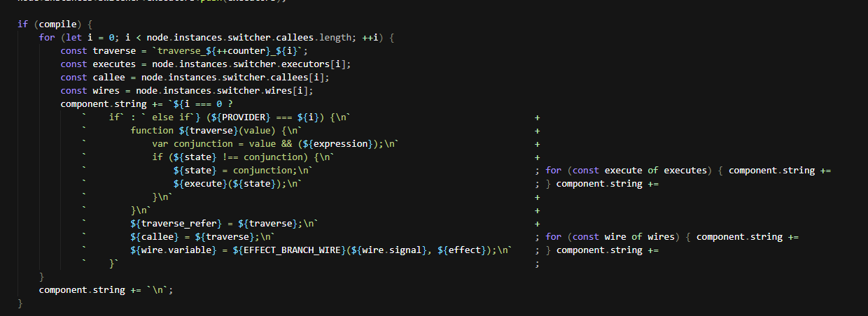Click the function keyword inside the template string
The image size is (868, 316).
[153, 130]
